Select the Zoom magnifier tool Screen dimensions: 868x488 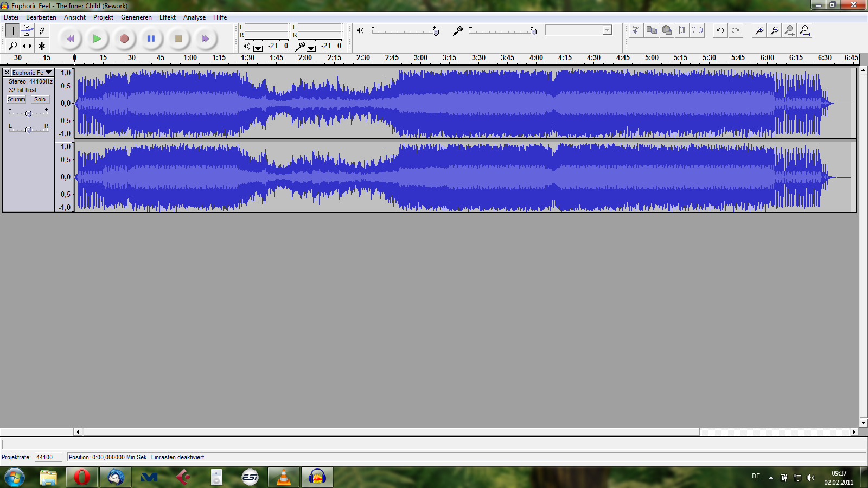click(x=13, y=46)
